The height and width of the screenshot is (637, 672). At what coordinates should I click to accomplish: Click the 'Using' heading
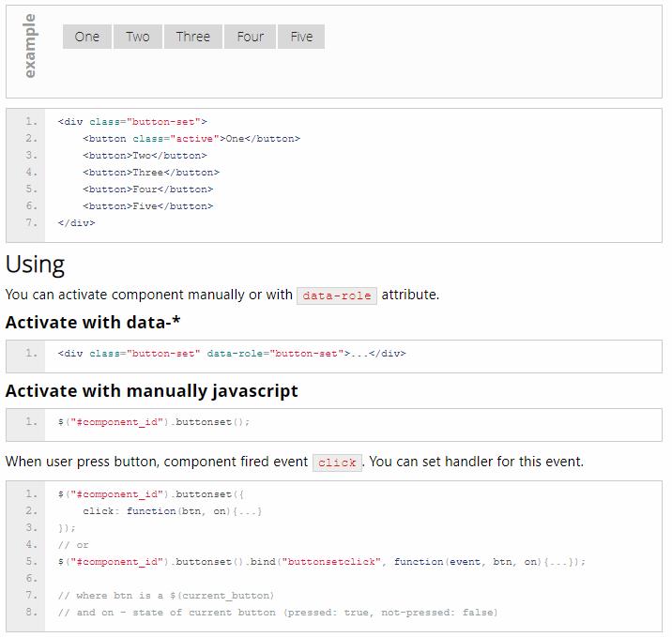35,264
